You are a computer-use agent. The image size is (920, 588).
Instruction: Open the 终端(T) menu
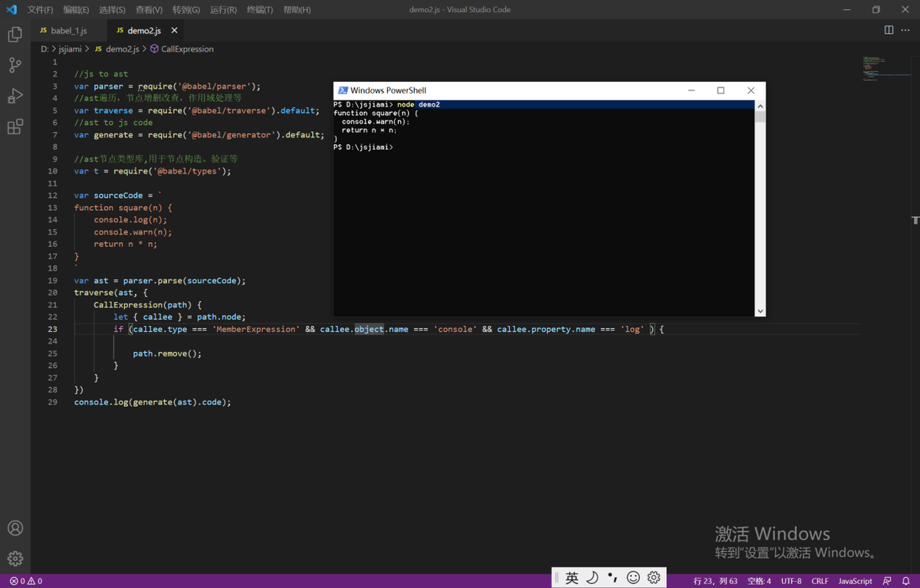coord(260,10)
